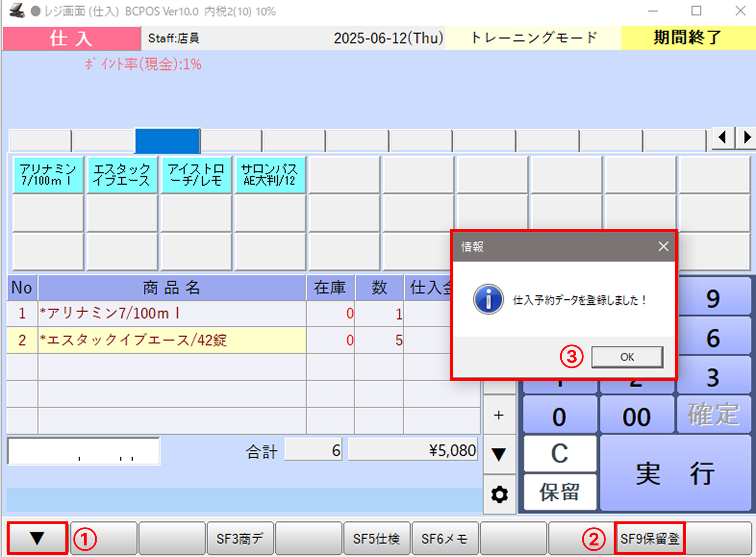Expand function keys with bottom-left ▼ button
The width and height of the screenshot is (756, 557).
(x=37, y=538)
